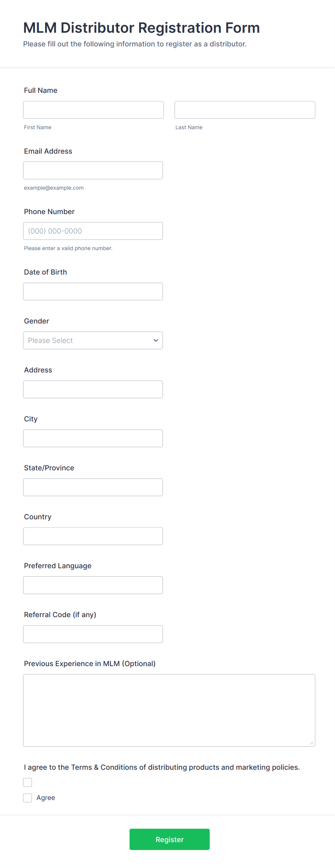Click the Agree label text
The height and width of the screenshot is (868, 335).
coord(46,798)
